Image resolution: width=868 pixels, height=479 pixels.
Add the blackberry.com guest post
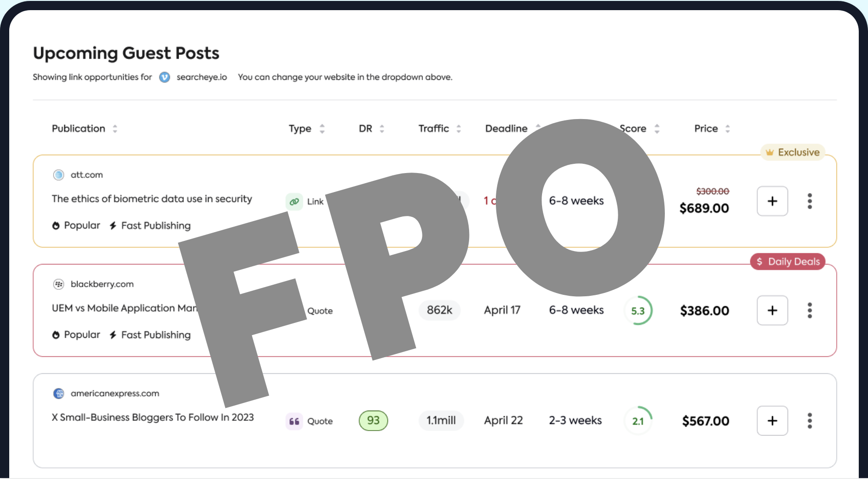[x=772, y=311]
